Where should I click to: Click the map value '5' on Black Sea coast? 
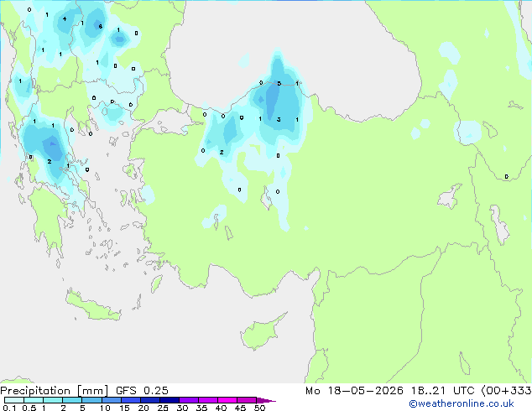point(279,83)
